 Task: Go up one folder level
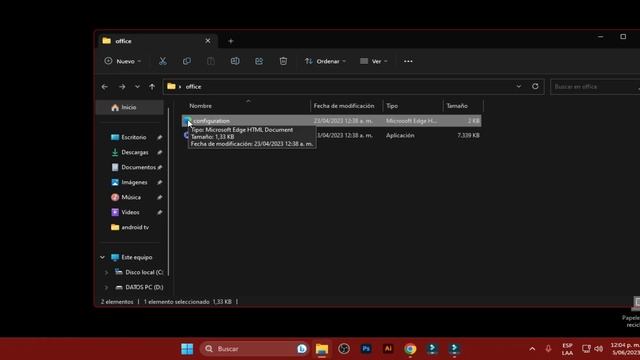[152, 87]
